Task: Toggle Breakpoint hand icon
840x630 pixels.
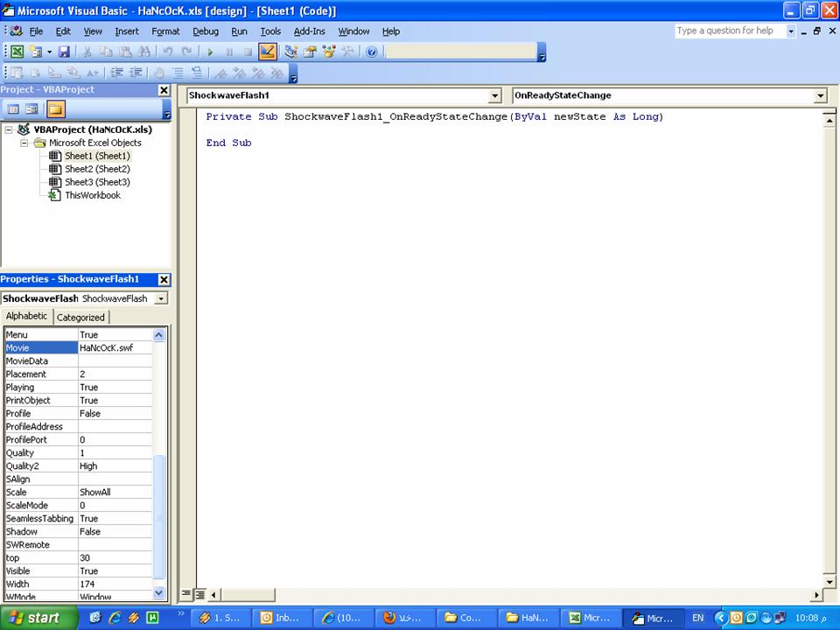Action: tap(159, 73)
